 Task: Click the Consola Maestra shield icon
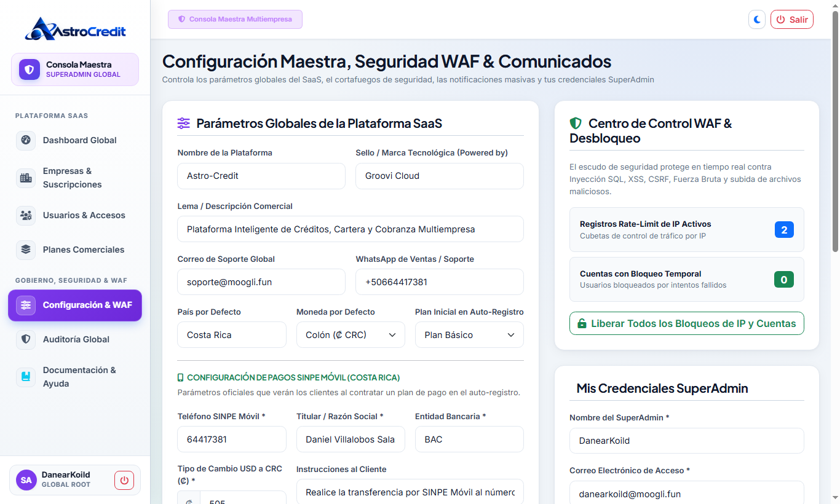29,69
